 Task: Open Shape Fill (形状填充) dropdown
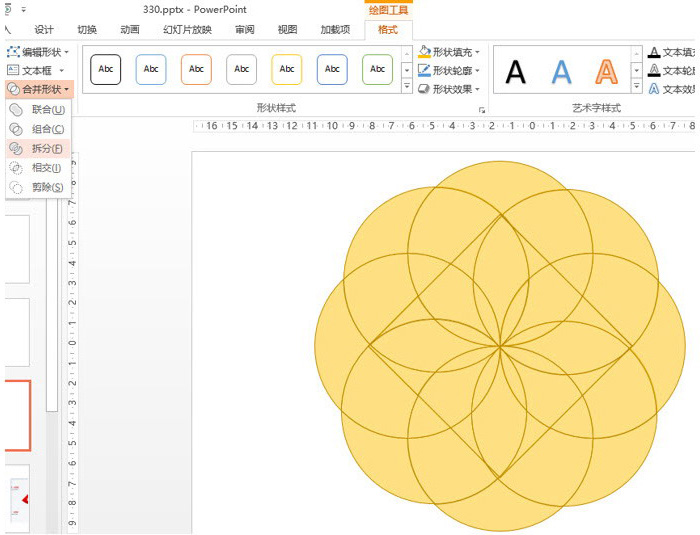coord(450,52)
